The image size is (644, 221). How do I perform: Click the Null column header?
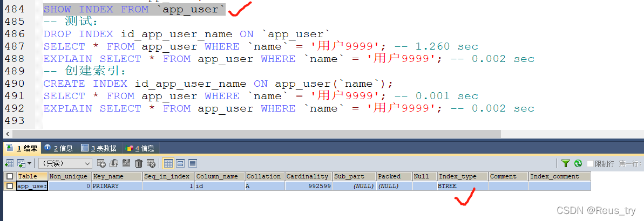[425, 176]
